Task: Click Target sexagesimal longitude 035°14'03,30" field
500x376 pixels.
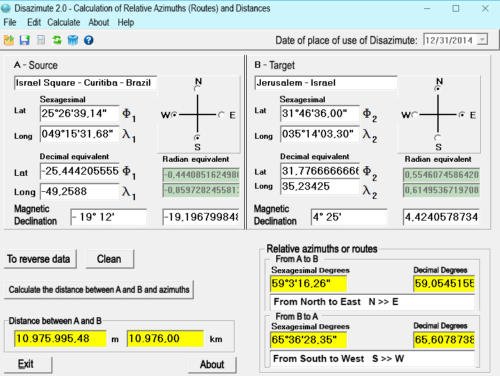Action: tap(320, 134)
